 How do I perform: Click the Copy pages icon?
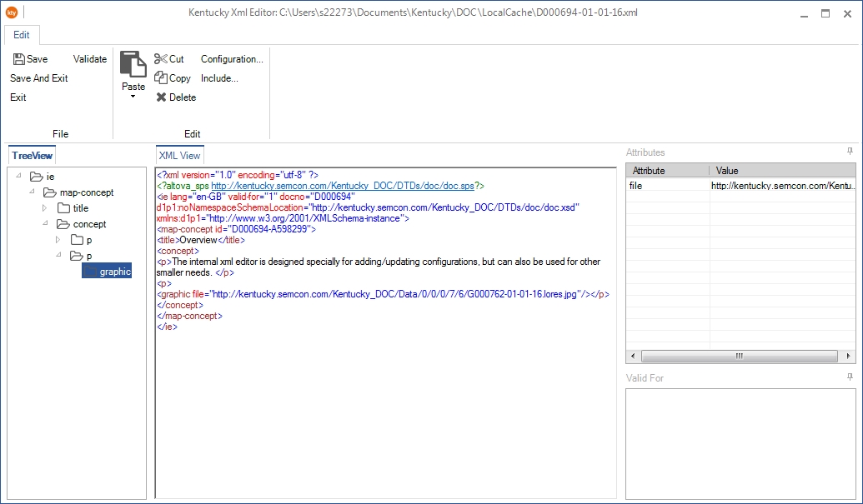point(161,78)
